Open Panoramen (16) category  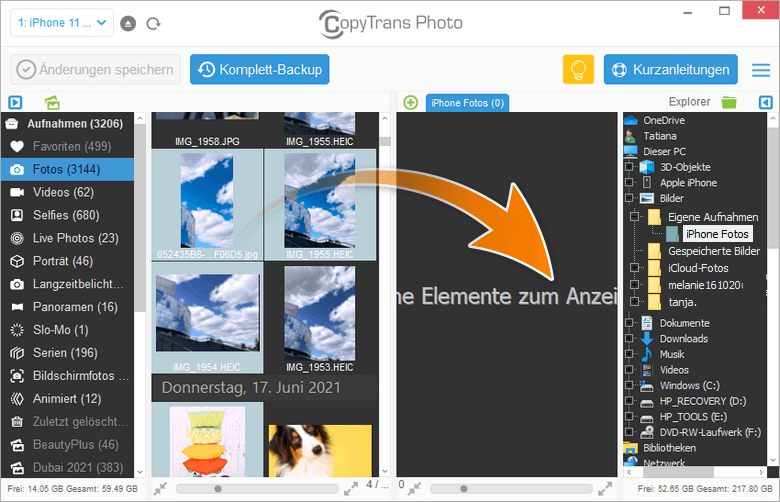68,306
